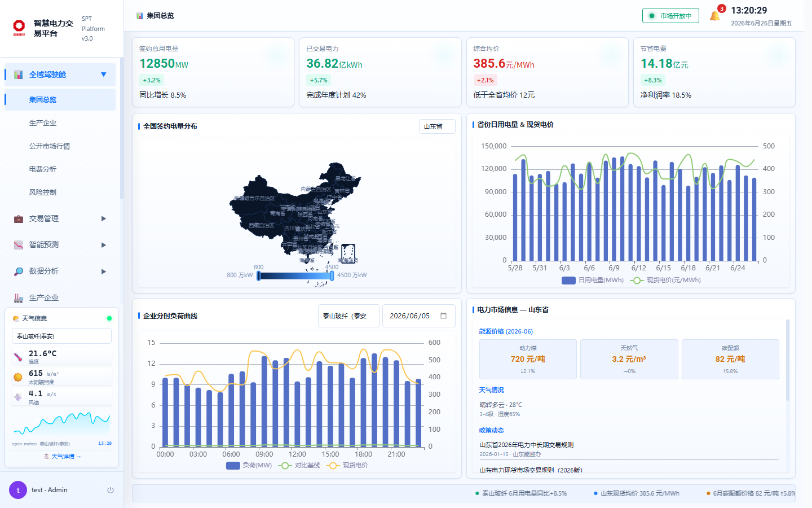Screen dimensions: 812x508
Task: Open the 泰山玻纤 enterprise selector in load curve
Action: pyautogui.click(x=348, y=316)
